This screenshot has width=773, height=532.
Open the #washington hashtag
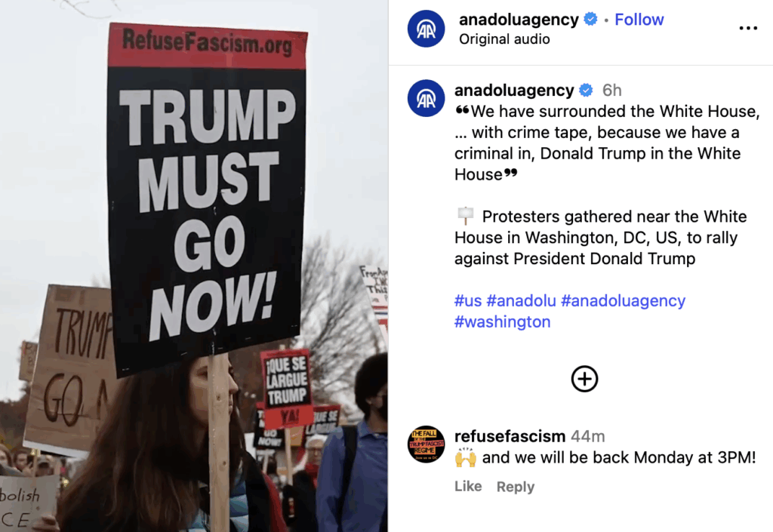(x=502, y=321)
